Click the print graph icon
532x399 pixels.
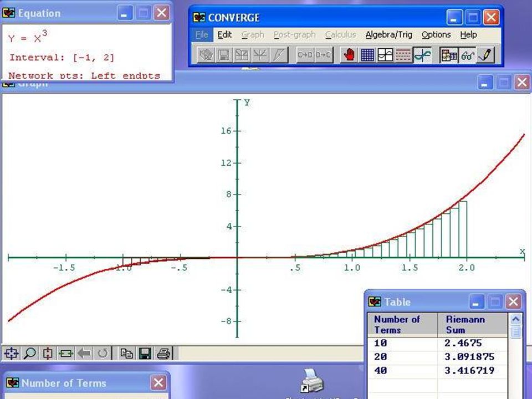tap(163, 353)
